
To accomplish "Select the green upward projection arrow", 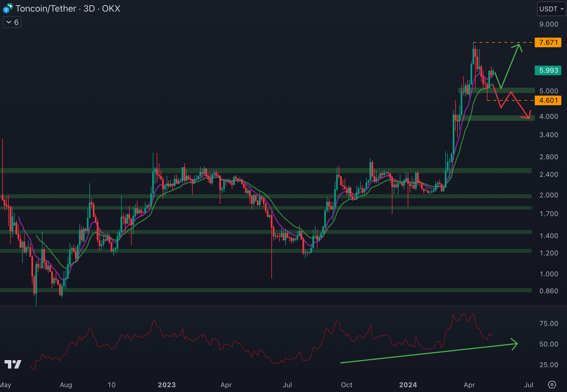I will click(x=510, y=66).
